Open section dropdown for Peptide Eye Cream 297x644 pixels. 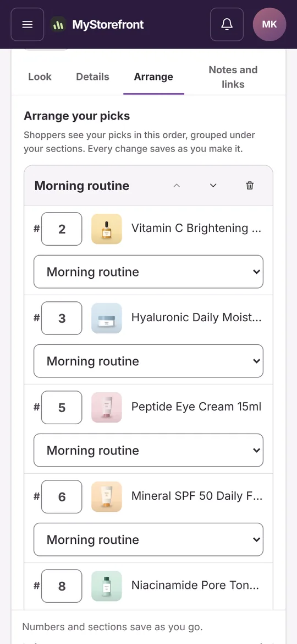pos(148,450)
